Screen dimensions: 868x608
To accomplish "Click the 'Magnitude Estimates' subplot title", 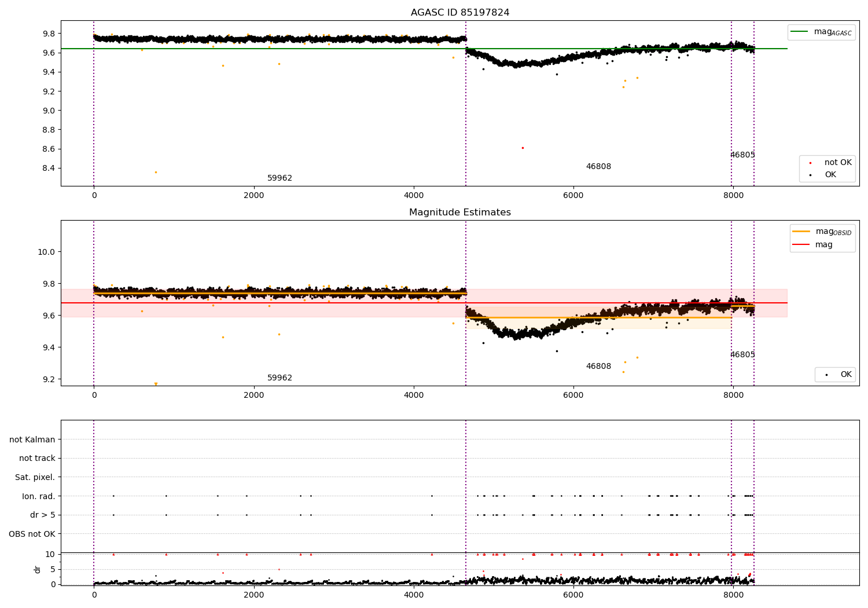I will (460, 213).
